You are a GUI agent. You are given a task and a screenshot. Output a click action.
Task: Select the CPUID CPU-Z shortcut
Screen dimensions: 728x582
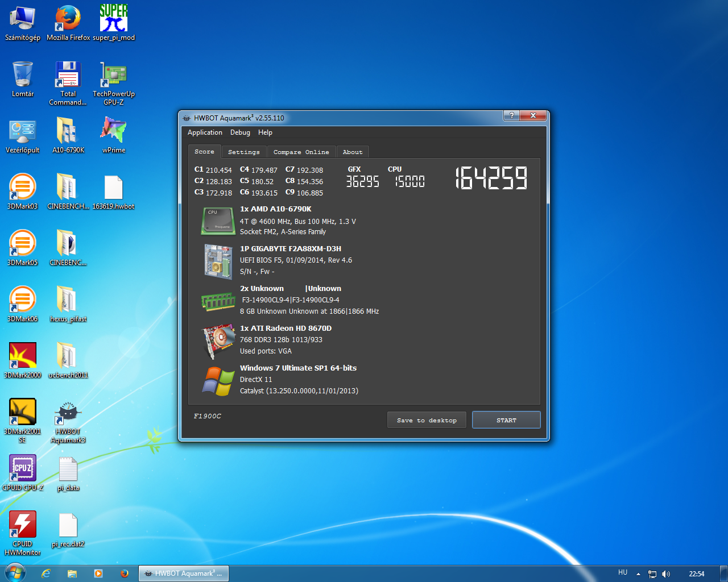[23, 473]
